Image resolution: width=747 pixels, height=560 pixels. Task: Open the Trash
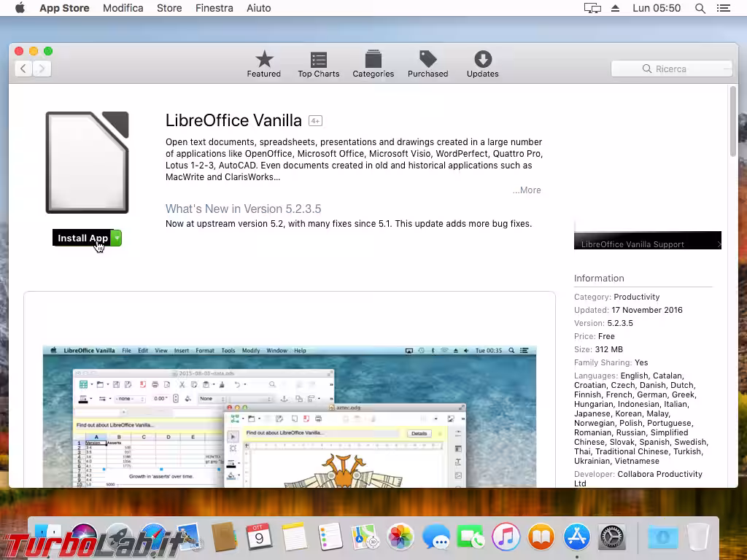tap(697, 537)
